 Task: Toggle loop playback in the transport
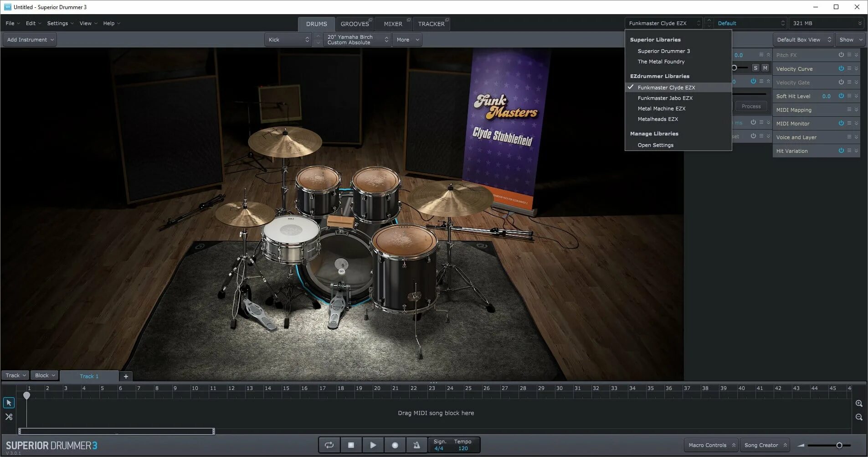pos(329,445)
